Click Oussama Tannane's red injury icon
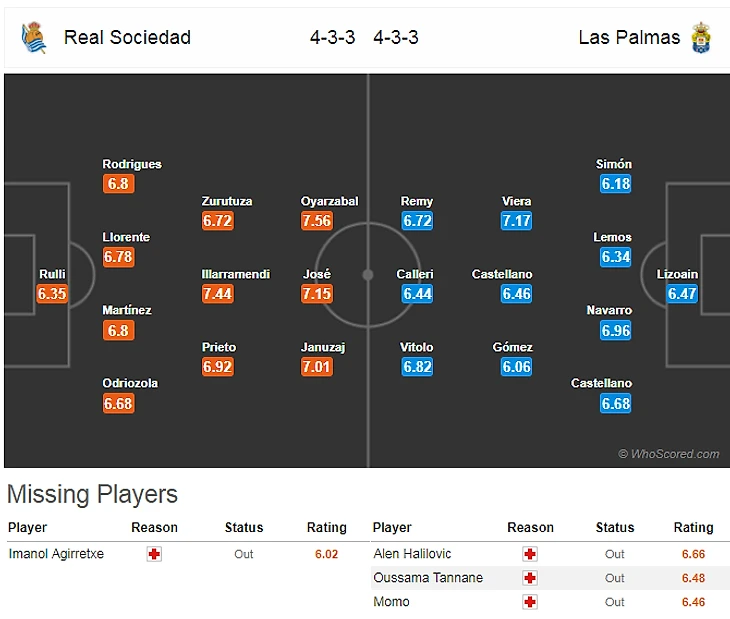The width and height of the screenshot is (730, 619). coord(530,578)
